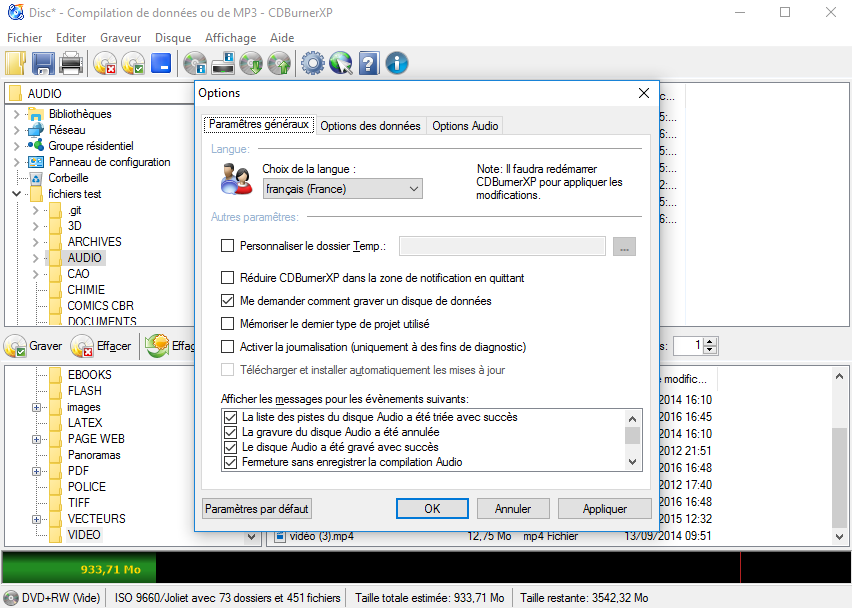This screenshot has width=852, height=608.
Task: Select the Groupe résidentiel icon in tree
Action: click(x=36, y=146)
